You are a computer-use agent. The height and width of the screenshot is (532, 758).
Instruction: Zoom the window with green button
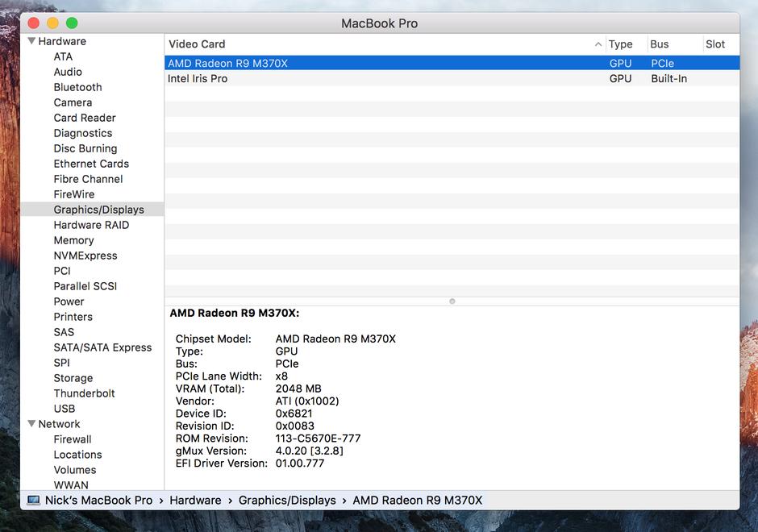pyautogui.click(x=72, y=23)
